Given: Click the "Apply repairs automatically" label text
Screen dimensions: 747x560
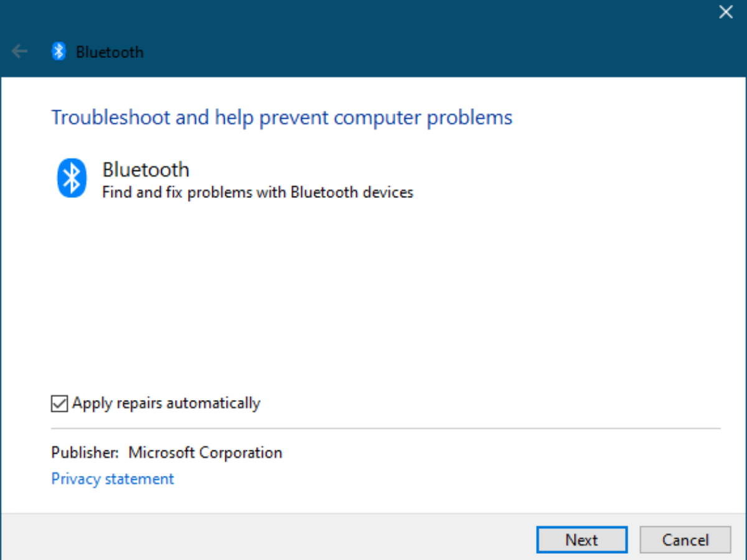Looking at the screenshot, I should (166, 403).
